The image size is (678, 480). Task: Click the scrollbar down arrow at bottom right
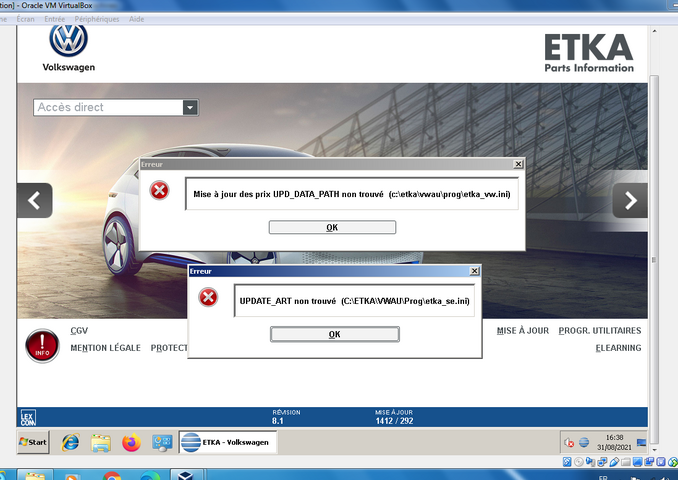654,450
